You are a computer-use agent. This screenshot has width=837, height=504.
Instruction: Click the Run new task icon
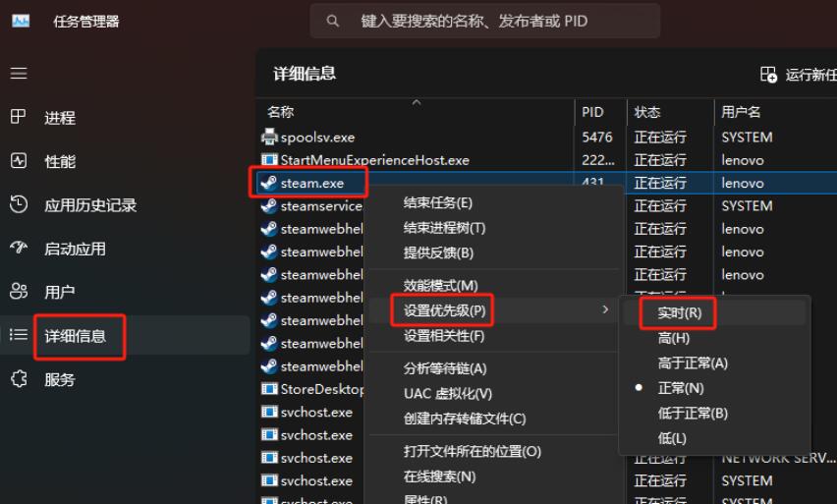click(x=768, y=75)
